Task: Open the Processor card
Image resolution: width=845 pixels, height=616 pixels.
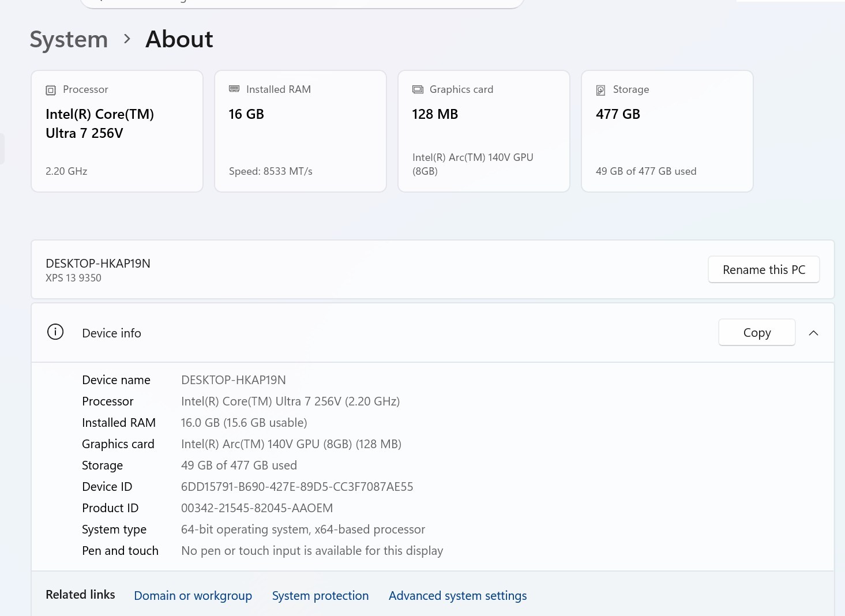Action: point(117,132)
